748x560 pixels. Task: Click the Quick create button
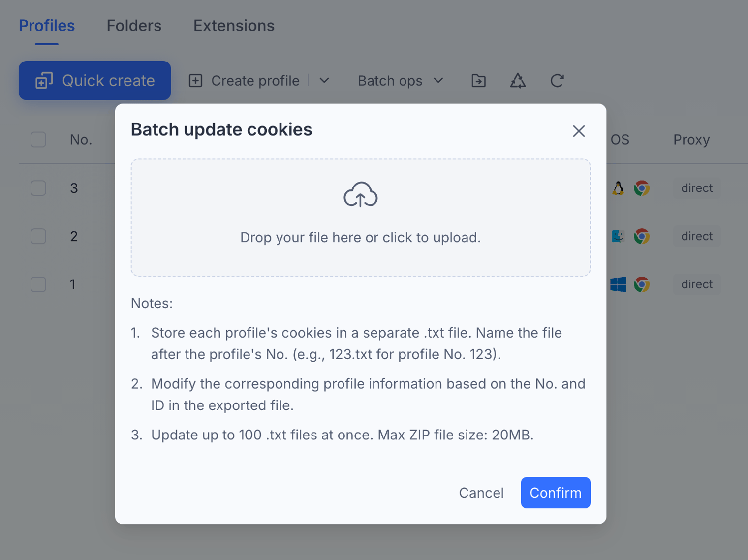pos(95,81)
